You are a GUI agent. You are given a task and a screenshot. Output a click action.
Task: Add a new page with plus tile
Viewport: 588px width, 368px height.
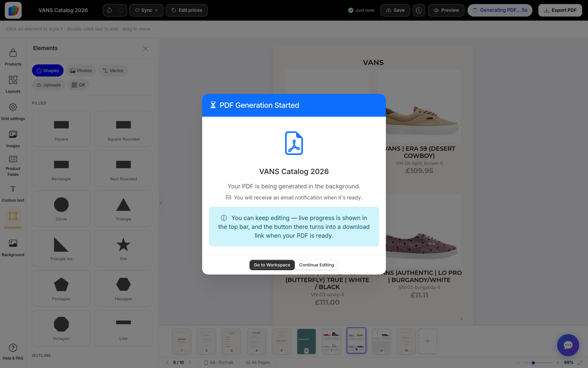tap(428, 341)
